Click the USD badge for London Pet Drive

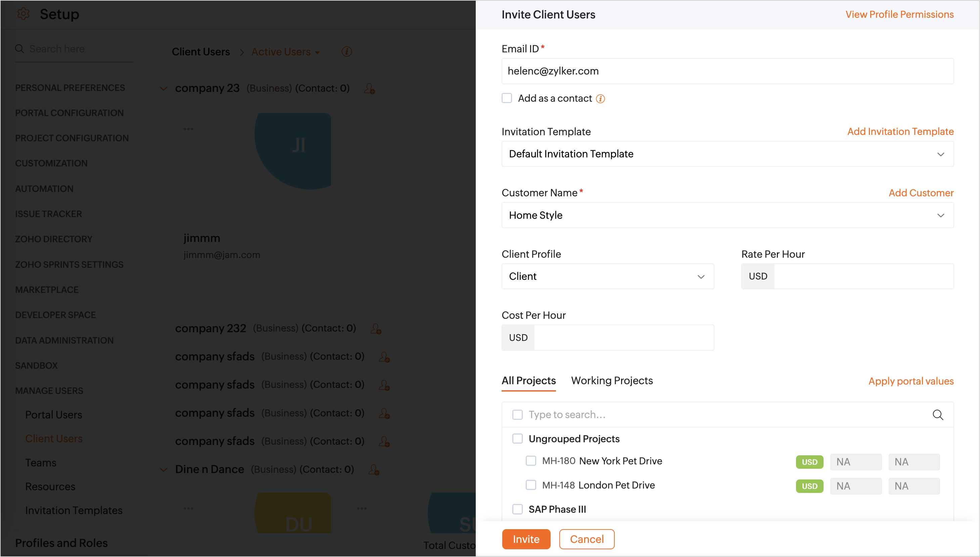coord(809,486)
